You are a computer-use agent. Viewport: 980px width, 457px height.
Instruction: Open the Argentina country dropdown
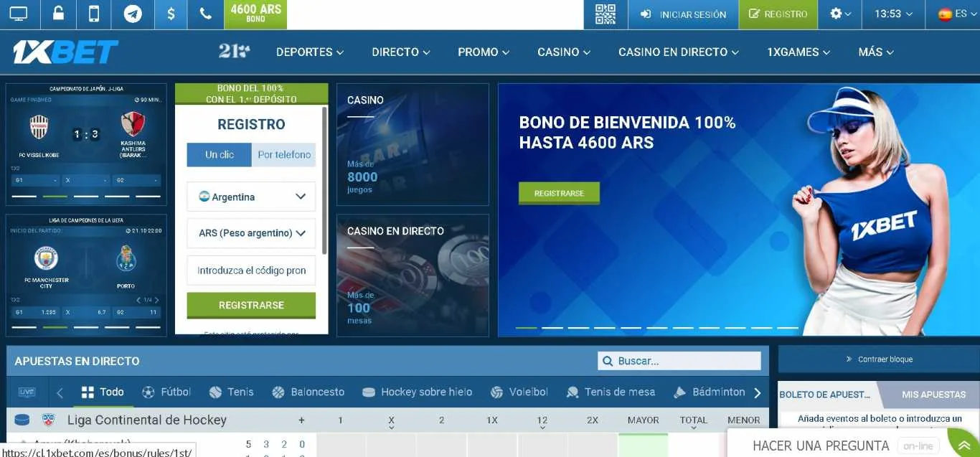(x=251, y=197)
